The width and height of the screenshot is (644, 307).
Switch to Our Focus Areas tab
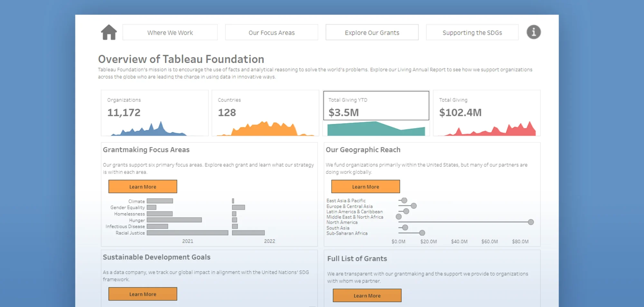point(271,33)
